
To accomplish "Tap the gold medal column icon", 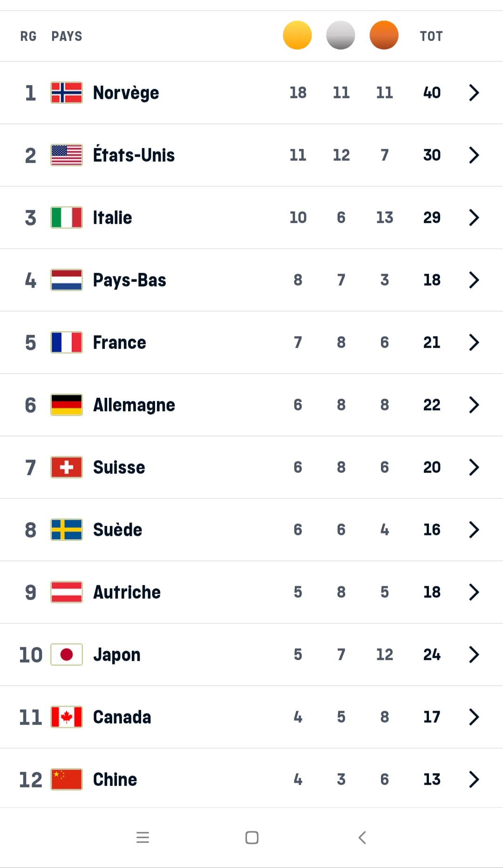I will tap(297, 35).
